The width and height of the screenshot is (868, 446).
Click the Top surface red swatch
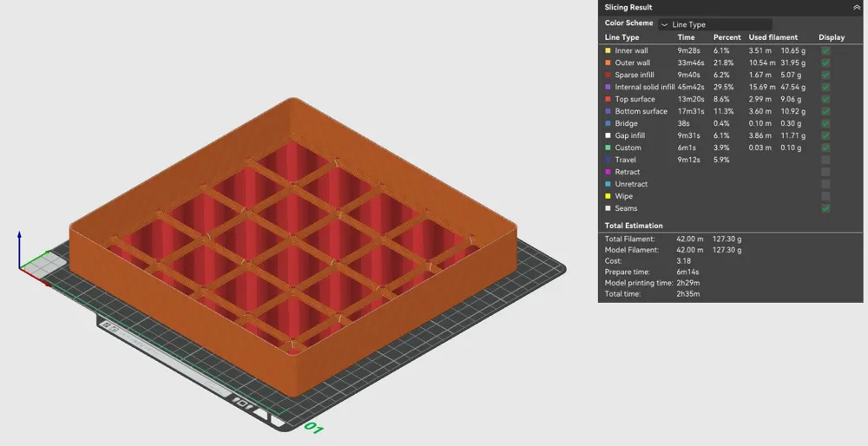tap(608, 99)
